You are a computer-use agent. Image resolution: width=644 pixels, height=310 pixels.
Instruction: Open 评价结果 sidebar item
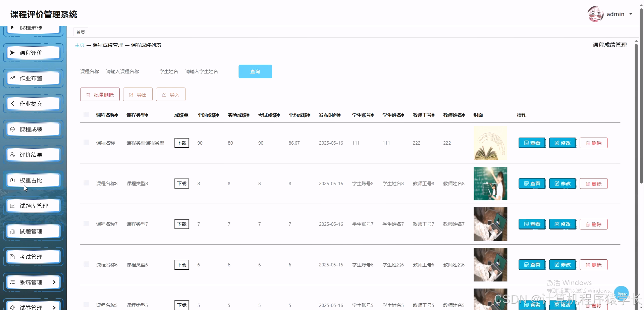[33, 155]
